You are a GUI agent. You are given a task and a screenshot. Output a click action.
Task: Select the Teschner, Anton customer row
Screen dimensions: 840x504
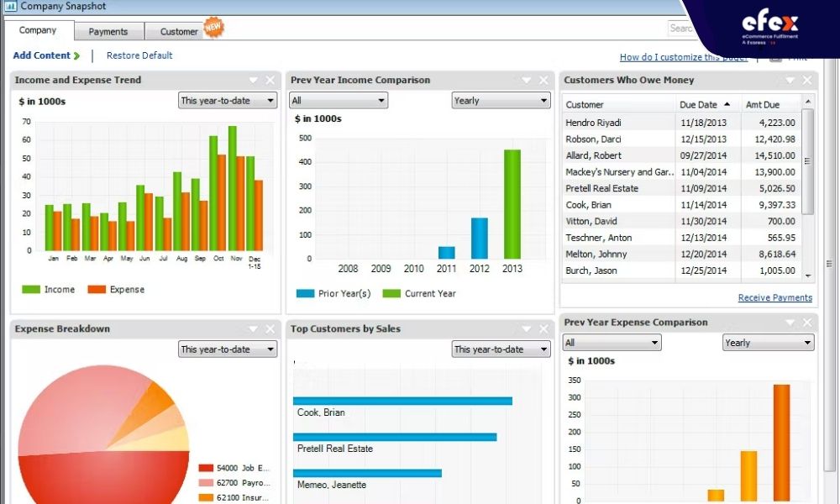pyautogui.click(x=682, y=238)
